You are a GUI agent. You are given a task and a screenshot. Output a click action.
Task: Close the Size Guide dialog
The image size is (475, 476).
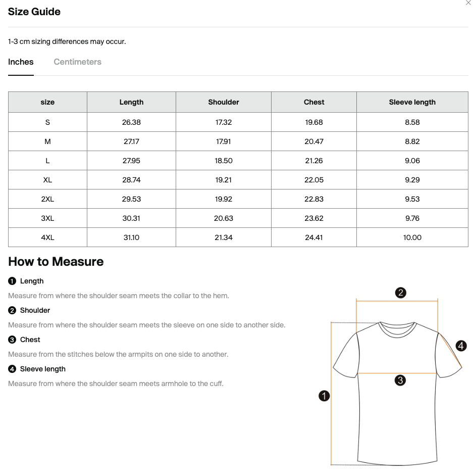pyautogui.click(x=468, y=3)
